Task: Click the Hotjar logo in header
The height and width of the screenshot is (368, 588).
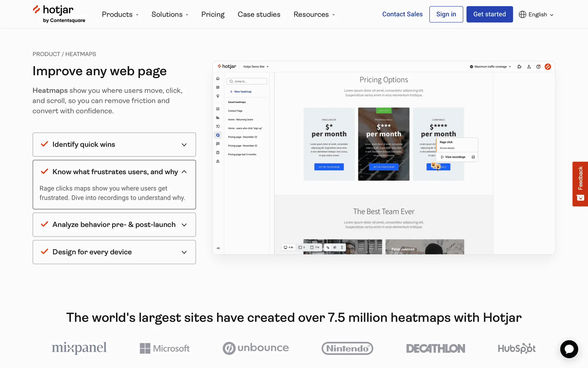Action: pyautogui.click(x=59, y=14)
